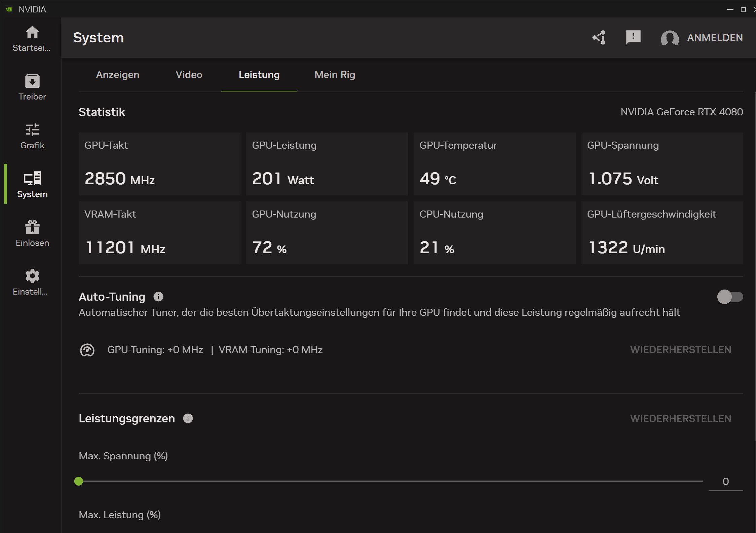Viewport: 756px width, 533px height.
Task: Click the Auto-Tuning info icon
Action: pos(158,297)
